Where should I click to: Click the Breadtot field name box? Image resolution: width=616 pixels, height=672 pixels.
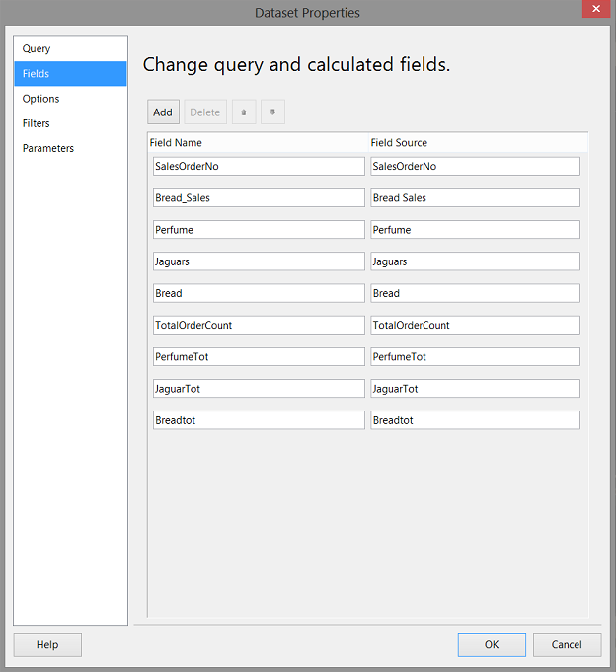[258, 420]
